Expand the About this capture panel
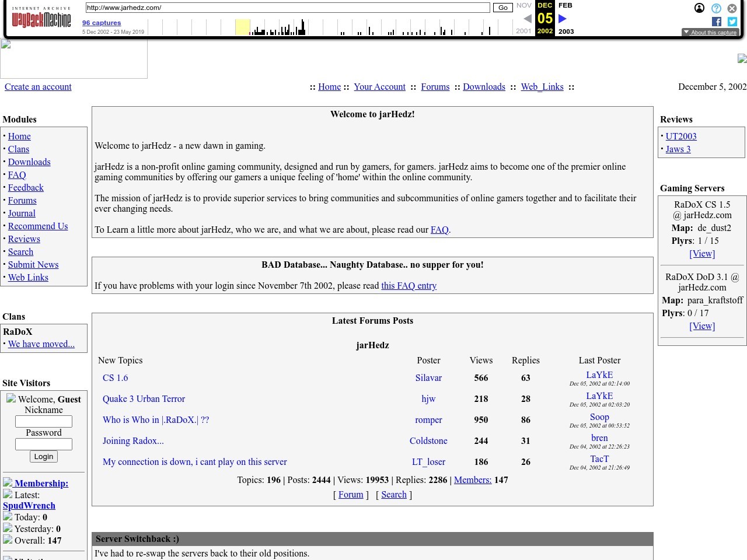The height and width of the screenshot is (560, 747). (x=710, y=33)
